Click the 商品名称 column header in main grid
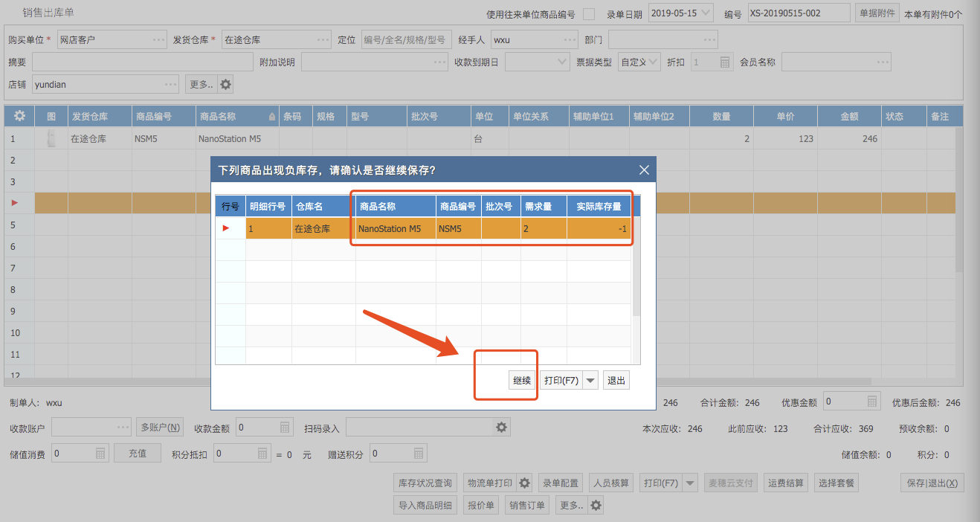Viewport: 980px width, 522px height. pyautogui.click(x=237, y=116)
